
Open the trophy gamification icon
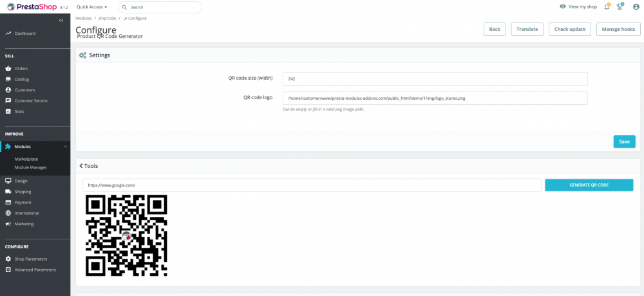click(620, 7)
